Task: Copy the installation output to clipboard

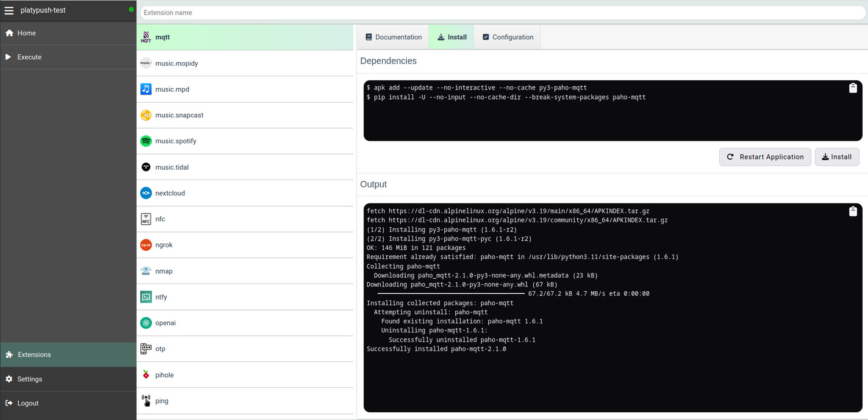Action: [x=853, y=211]
